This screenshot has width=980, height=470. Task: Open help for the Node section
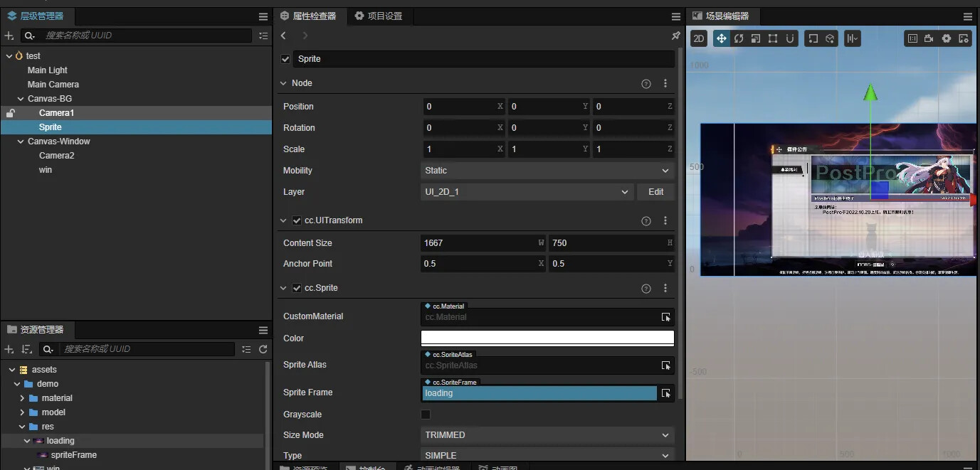coord(646,83)
